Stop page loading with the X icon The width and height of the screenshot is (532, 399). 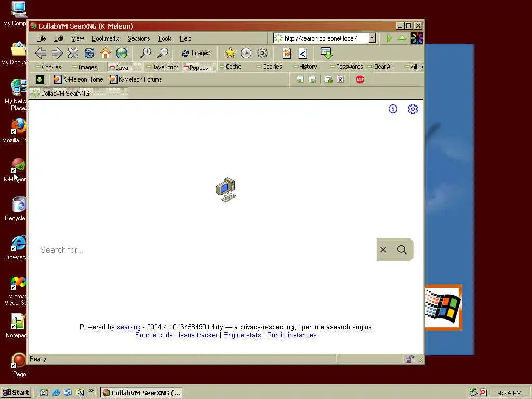(x=73, y=53)
